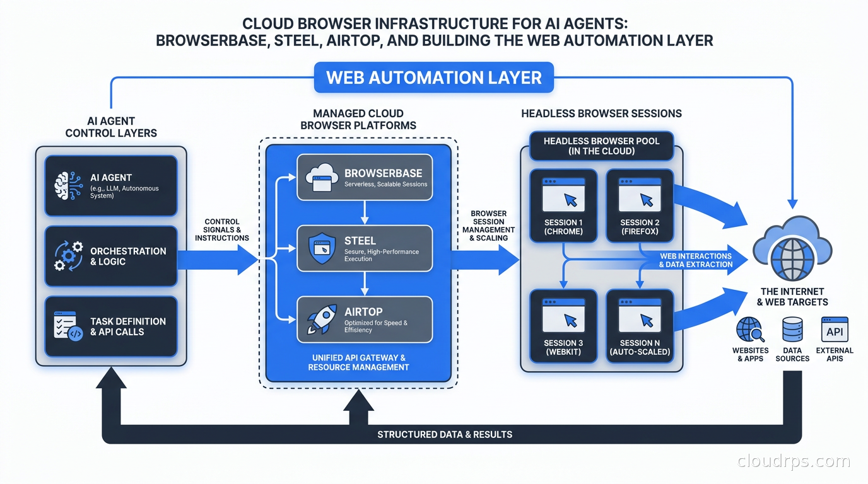Screen dimensions: 868x484
Task: Click the Data Sources database icon
Action: [x=792, y=329]
